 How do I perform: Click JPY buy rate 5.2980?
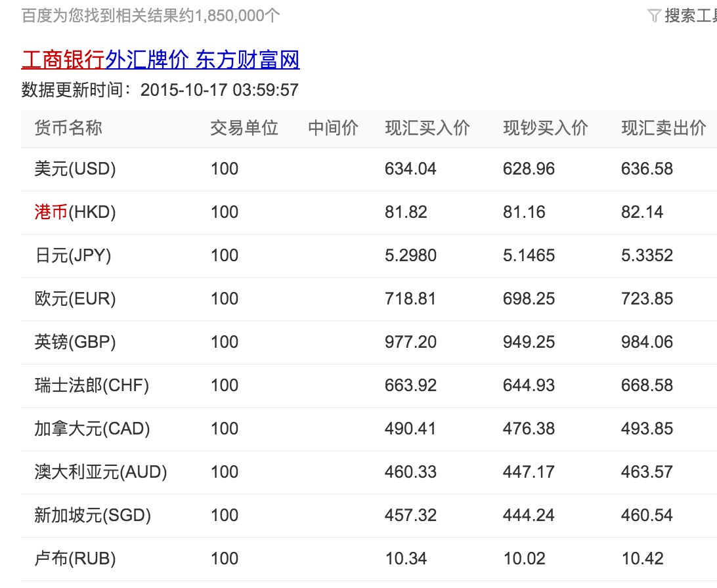click(410, 256)
